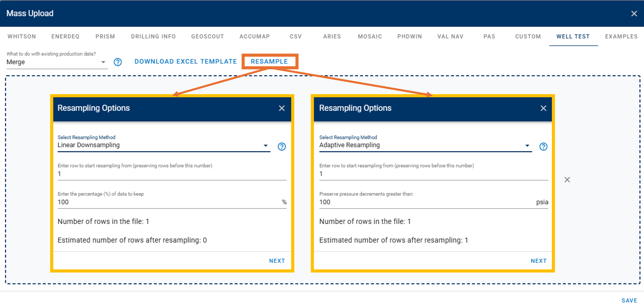The height and width of the screenshot is (306, 644).
Task: Click help icon beside Merge dropdown
Action: tap(118, 62)
